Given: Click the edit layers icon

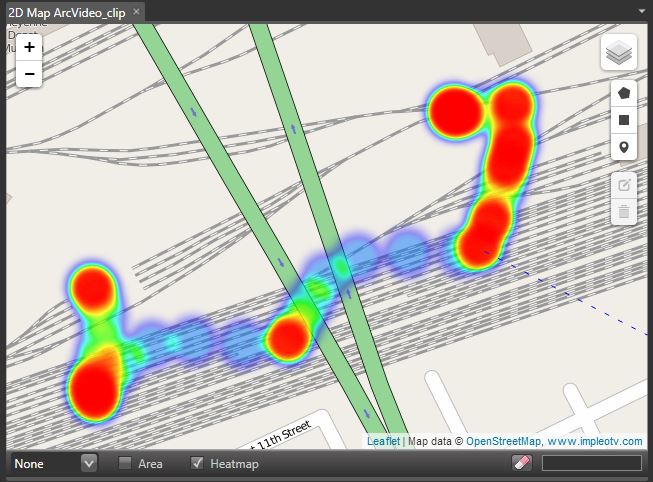Looking at the screenshot, I should [x=624, y=185].
